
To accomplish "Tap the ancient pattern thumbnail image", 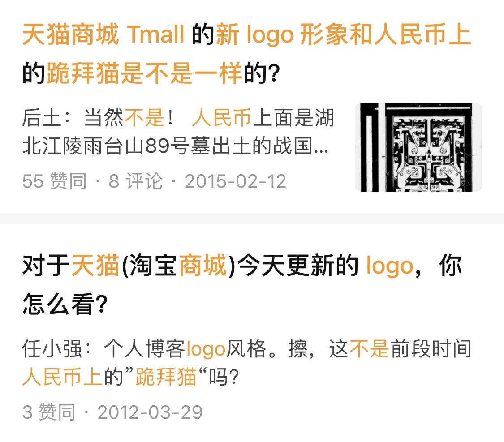I will click(x=418, y=147).
